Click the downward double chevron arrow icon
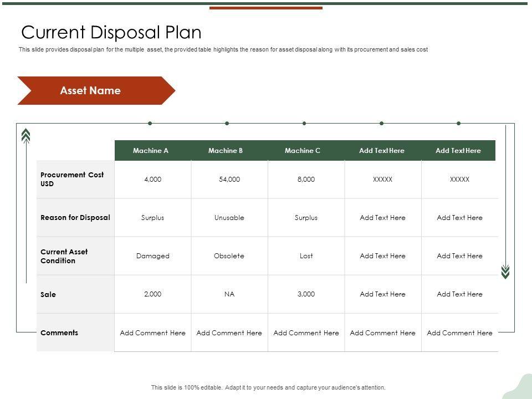The width and height of the screenshot is (532, 399). [x=505, y=272]
